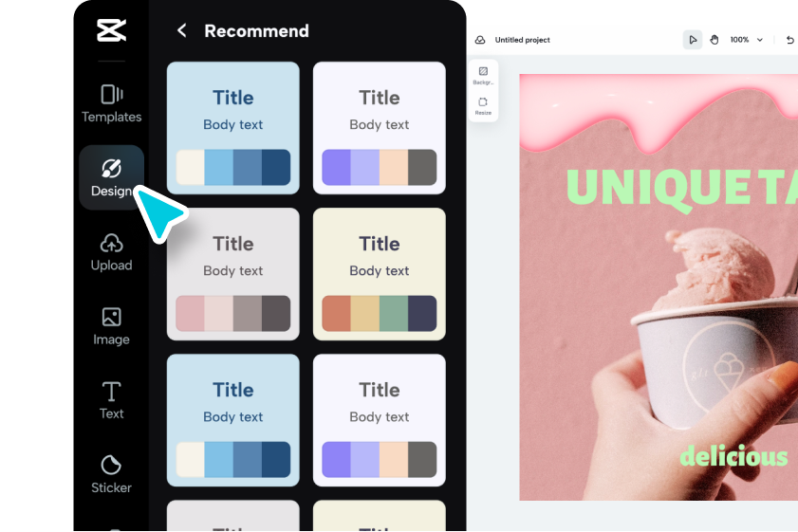This screenshot has height=532, width=798.
Task: Activate the hand pan tool
Action: point(714,40)
